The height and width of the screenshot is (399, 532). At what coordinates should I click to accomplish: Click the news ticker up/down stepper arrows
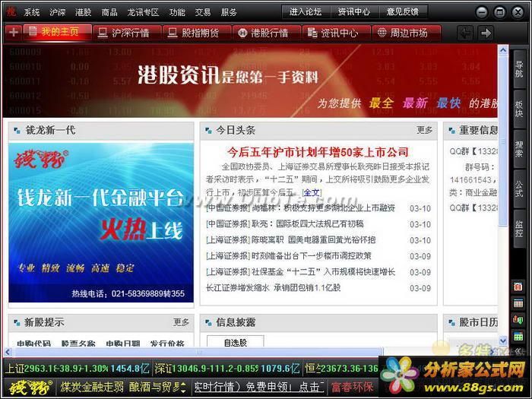pyautogui.click(x=183, y=387)
